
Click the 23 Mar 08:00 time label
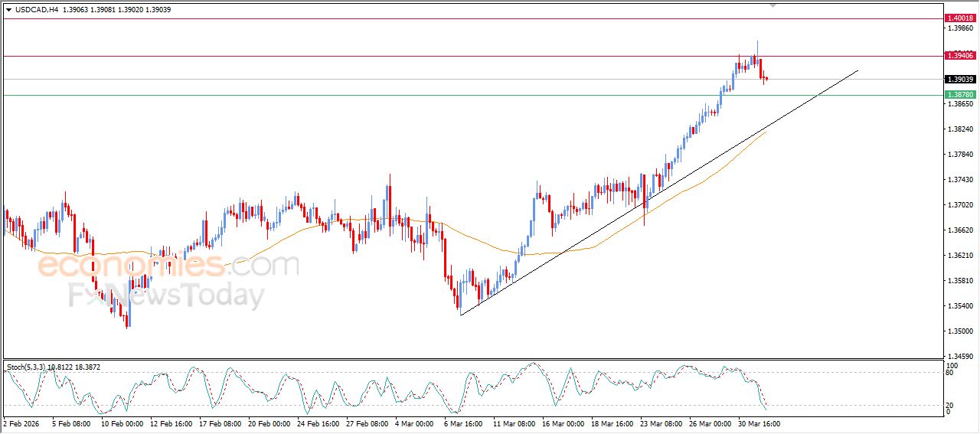(x=661, y=423)
